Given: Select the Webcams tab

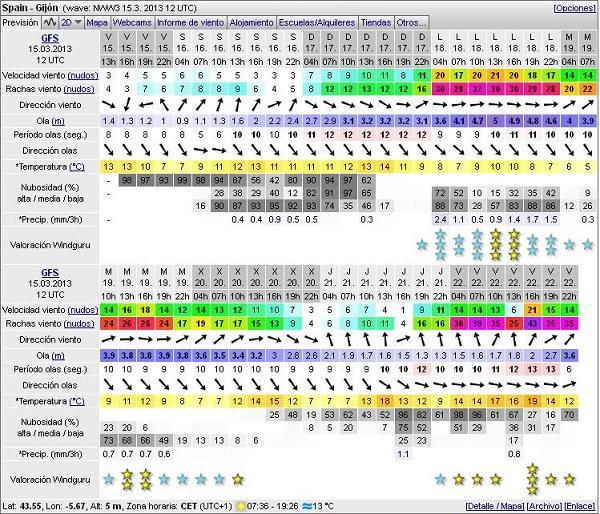Looking at the screenshot, I should tap(132, 21).
